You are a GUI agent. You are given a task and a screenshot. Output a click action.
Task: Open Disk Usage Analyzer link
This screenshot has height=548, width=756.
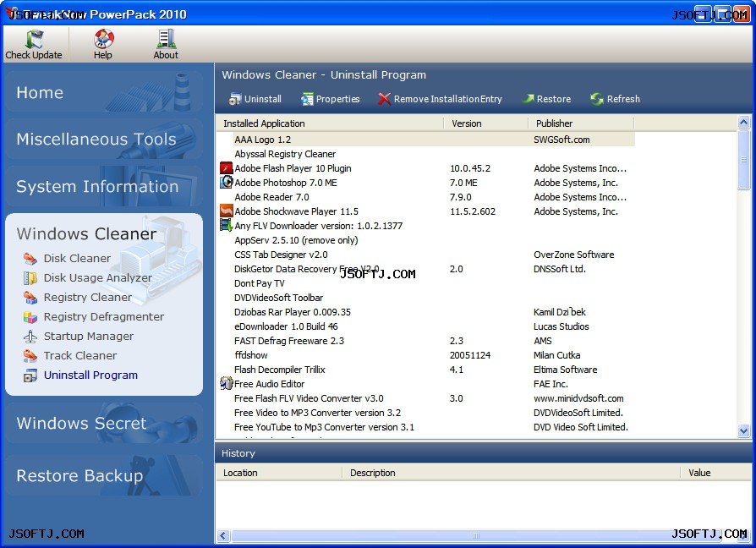[x=98, y=278]
